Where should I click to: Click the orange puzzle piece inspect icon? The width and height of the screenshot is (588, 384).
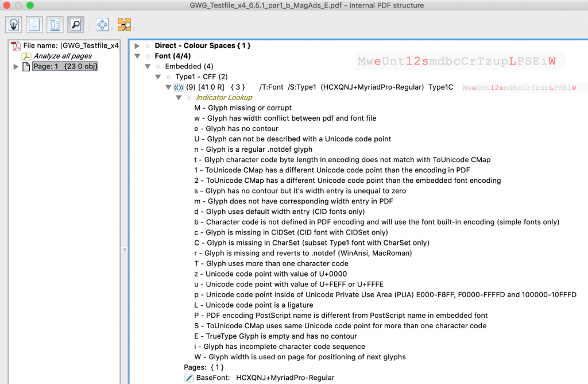pyautogui.click(x=124, y=25)
